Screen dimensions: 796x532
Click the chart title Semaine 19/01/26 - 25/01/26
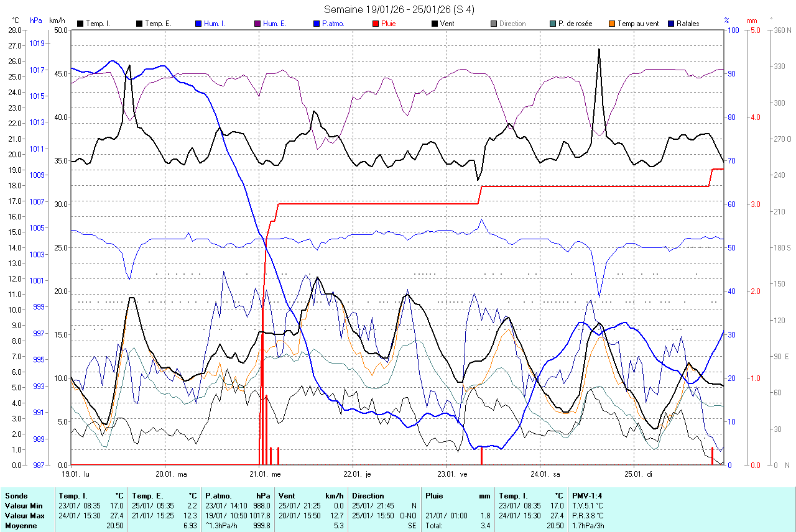[x=399, y=9]
